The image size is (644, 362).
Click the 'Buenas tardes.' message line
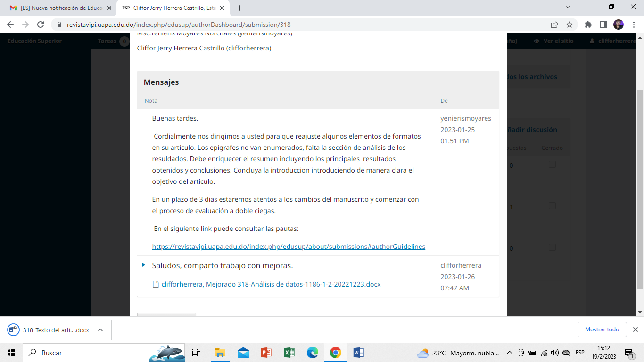[175, 118]
